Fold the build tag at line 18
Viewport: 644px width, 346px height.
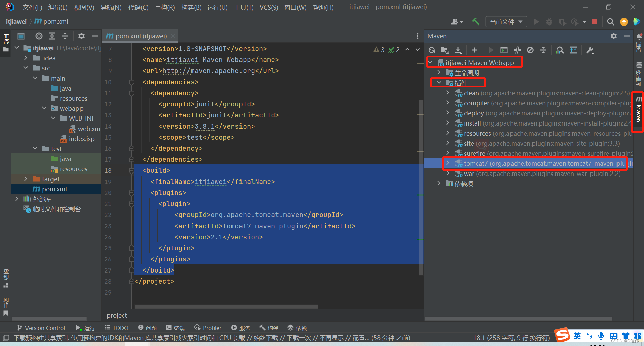[132, 170]
